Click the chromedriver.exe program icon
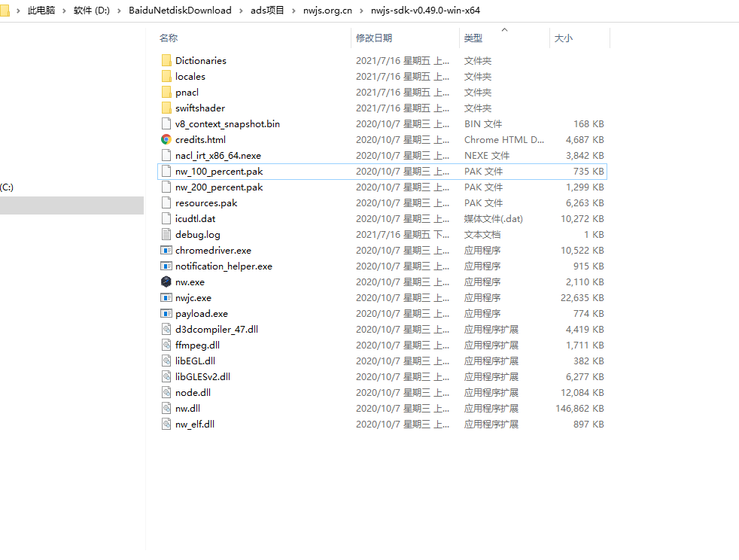Viewport: 739px width, 560px height. [x=167, y=250]
